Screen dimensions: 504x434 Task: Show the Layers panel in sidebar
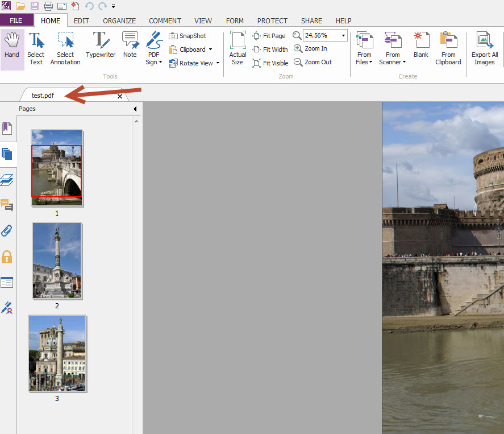7,180
